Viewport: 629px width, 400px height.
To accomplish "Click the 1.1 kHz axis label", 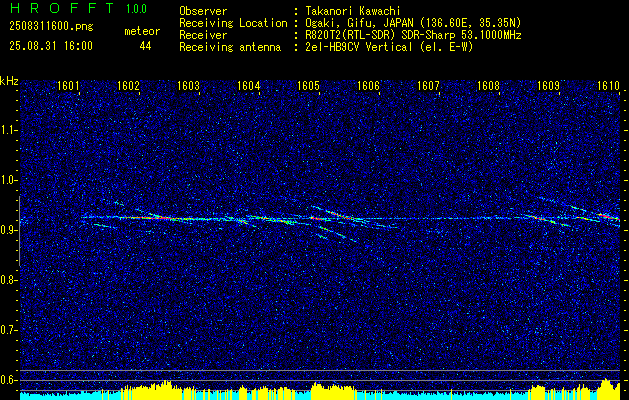I will (x=8, y=130).
